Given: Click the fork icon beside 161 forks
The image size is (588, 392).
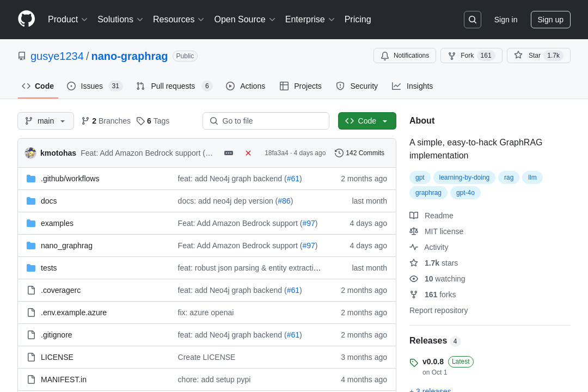Looking at the screenshot, I should (x=414, y=295).
